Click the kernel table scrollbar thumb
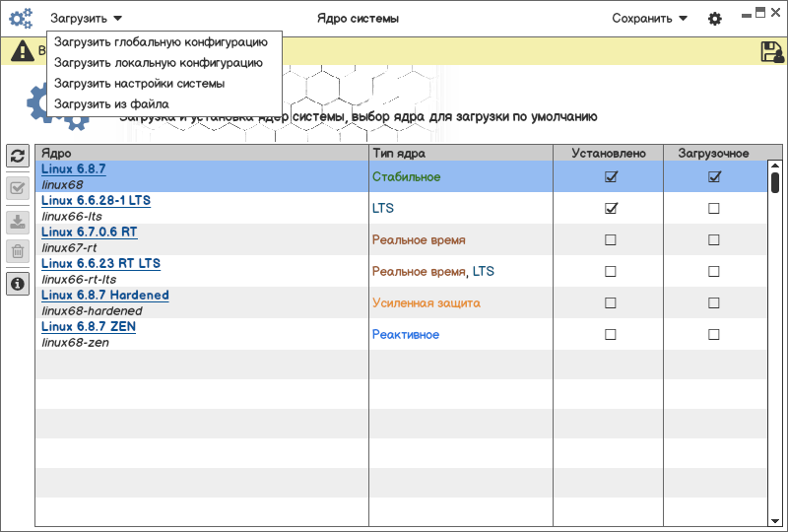788x532 pixels. [775, 182]
